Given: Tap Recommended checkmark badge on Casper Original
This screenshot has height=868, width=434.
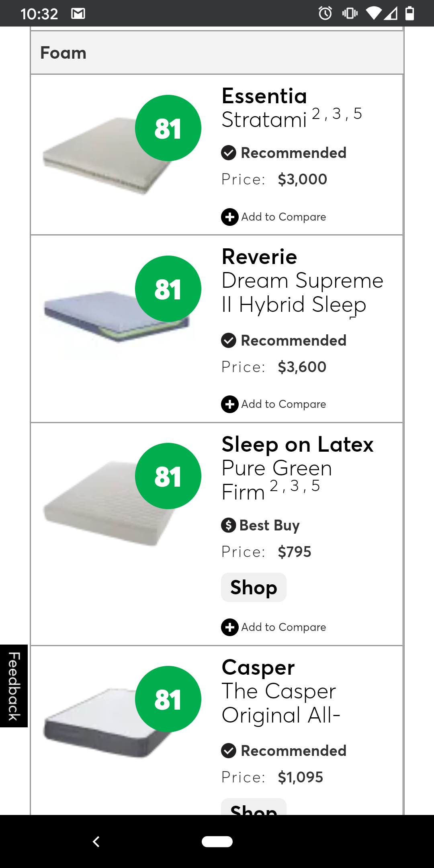Looking at the screenshot, I should click(x=228, y=751).
